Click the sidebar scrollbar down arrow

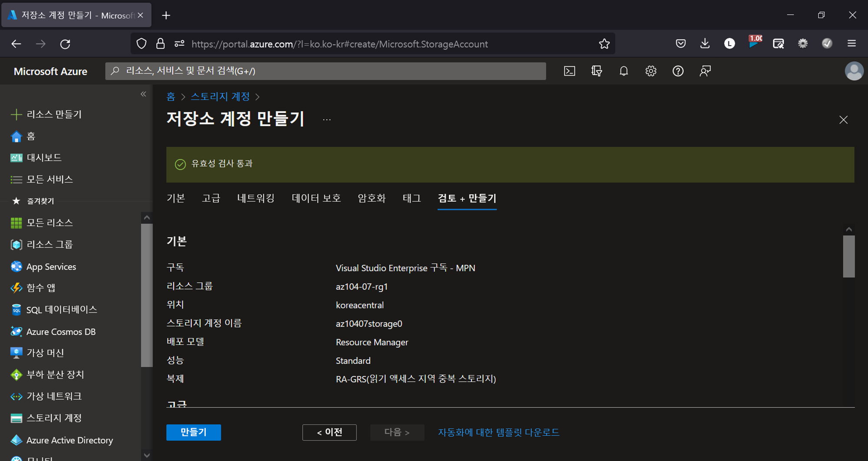[x=147, y=455]
